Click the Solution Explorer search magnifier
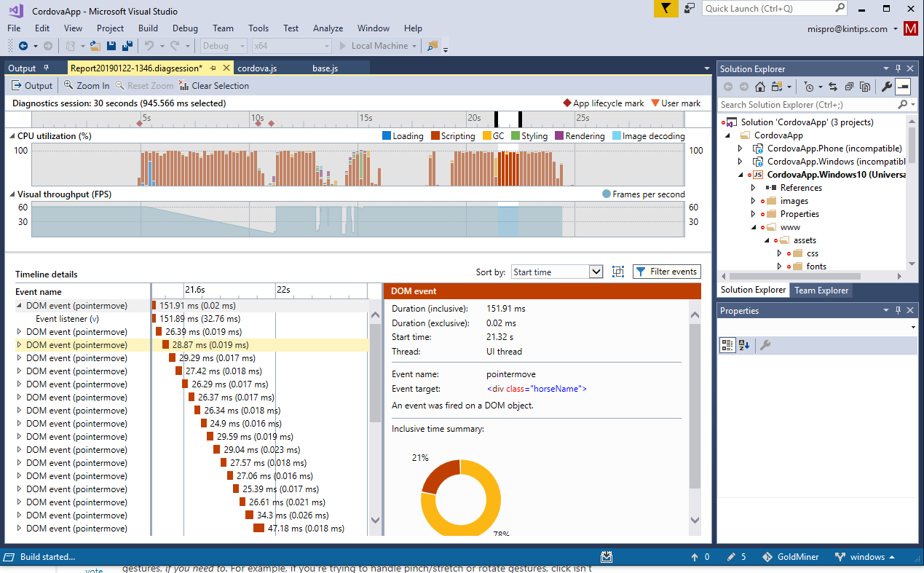This screenshot has width=924, height=573. 902,105
